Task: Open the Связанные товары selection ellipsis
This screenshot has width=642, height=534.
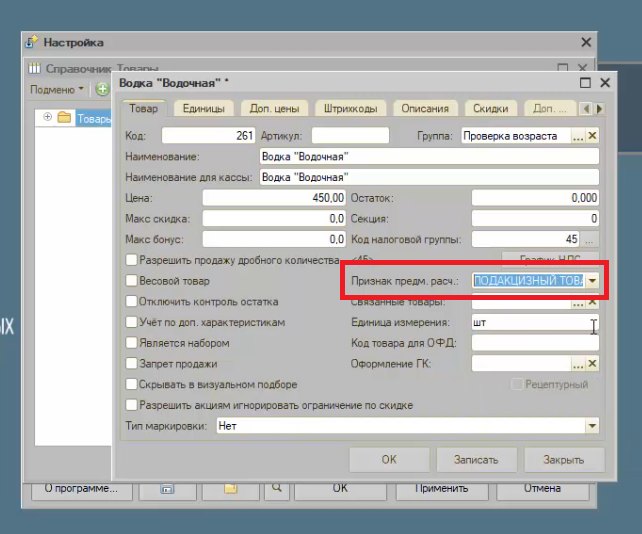Action: [x=578, y=303]
